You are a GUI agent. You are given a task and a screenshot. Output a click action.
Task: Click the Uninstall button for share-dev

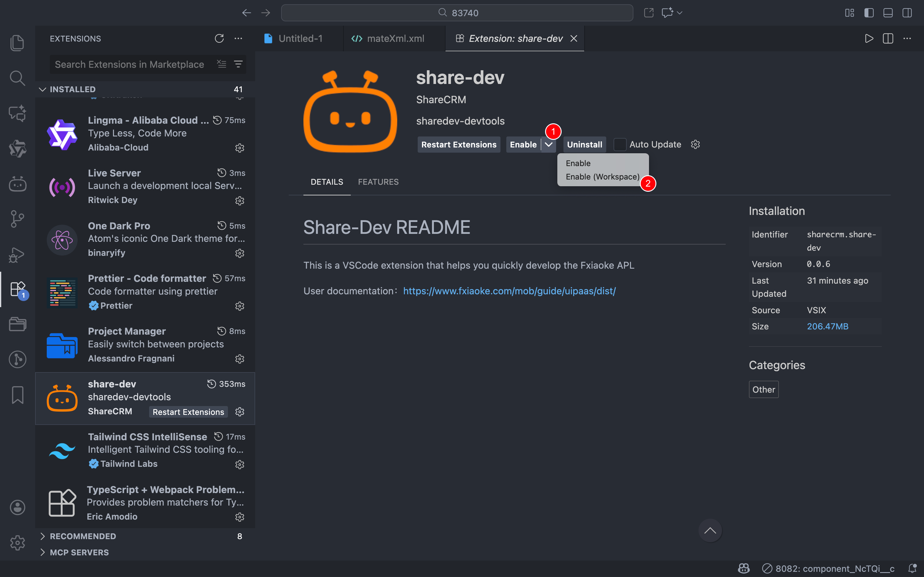584,144
